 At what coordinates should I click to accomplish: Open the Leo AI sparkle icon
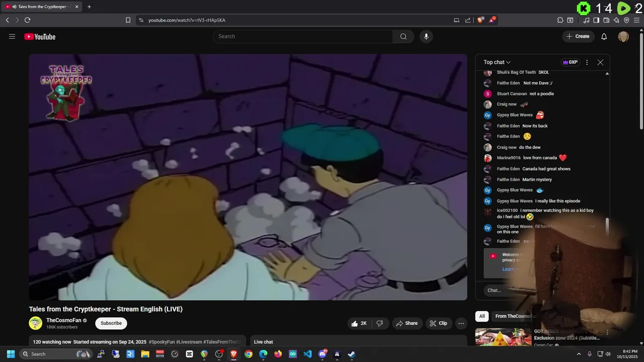click(616, 20)
